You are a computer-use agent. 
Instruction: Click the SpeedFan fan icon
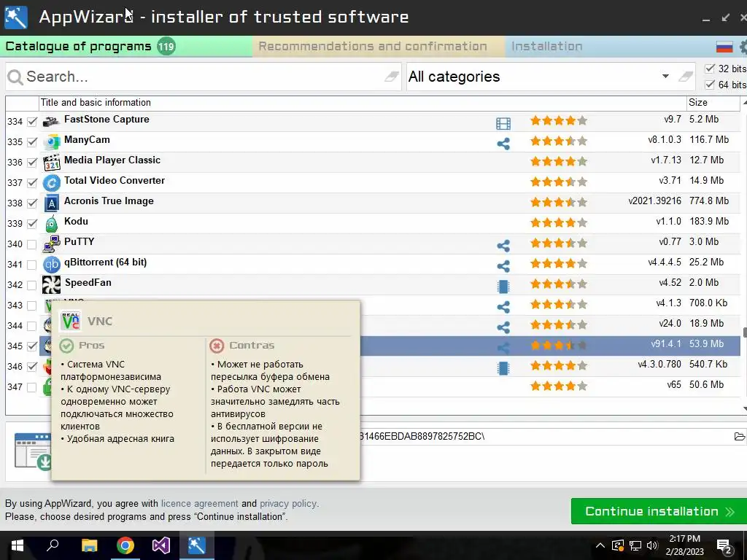coord(52,285)
